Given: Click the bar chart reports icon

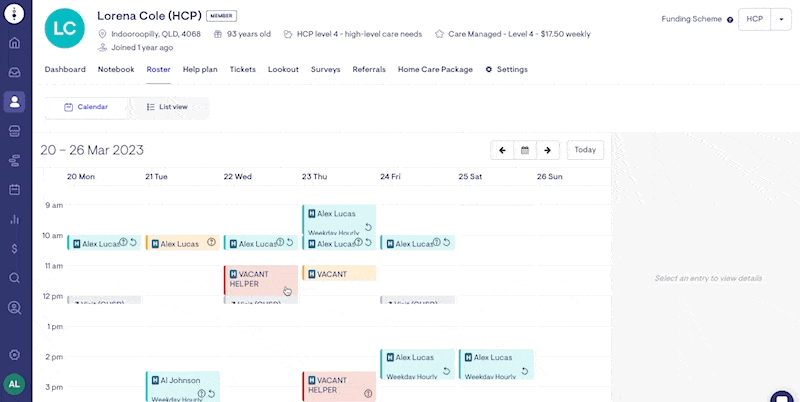Looking at the screenshot, I should pyautogui.click(x=14, y=219).
